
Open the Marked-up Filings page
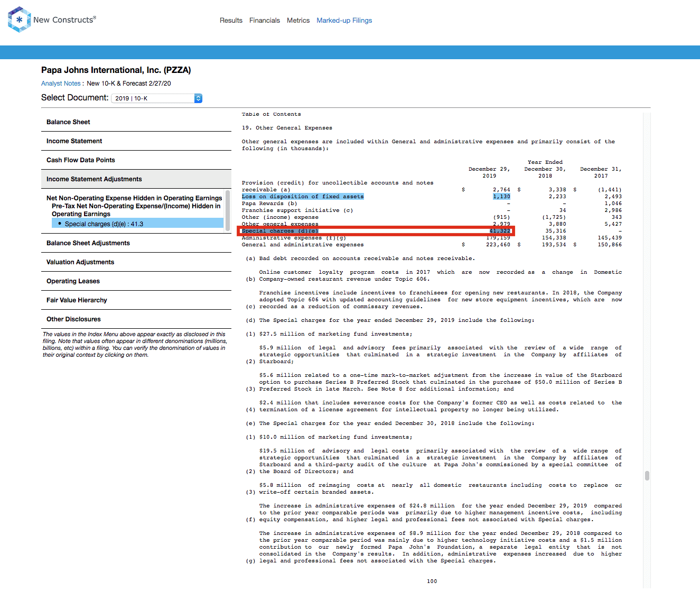[x=344, y=21]
